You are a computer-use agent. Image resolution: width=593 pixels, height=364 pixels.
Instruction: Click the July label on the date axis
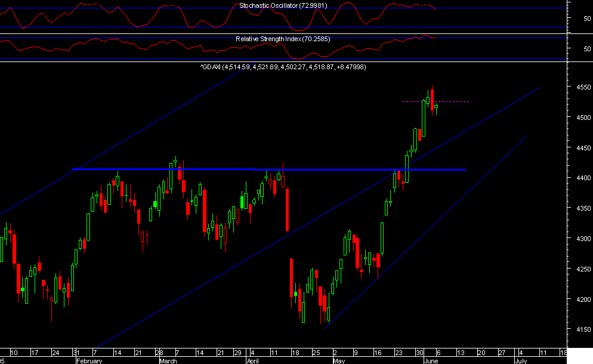tap(521, 360)
